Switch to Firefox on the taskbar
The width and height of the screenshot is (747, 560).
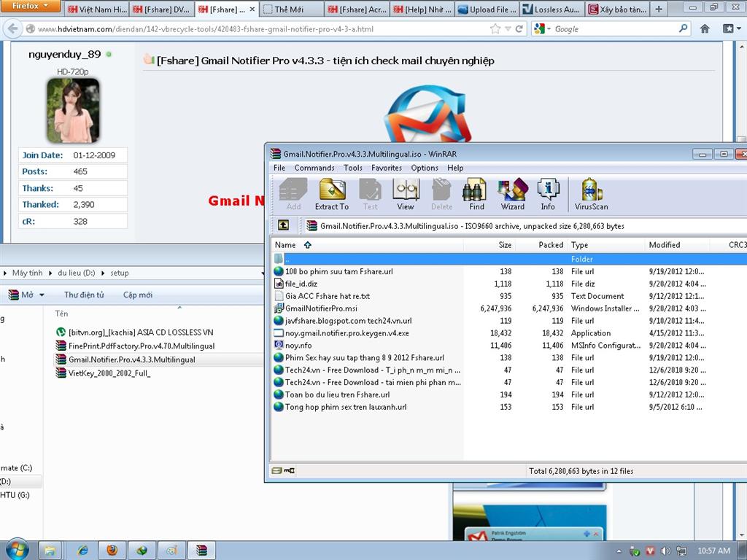pos(112,551)
